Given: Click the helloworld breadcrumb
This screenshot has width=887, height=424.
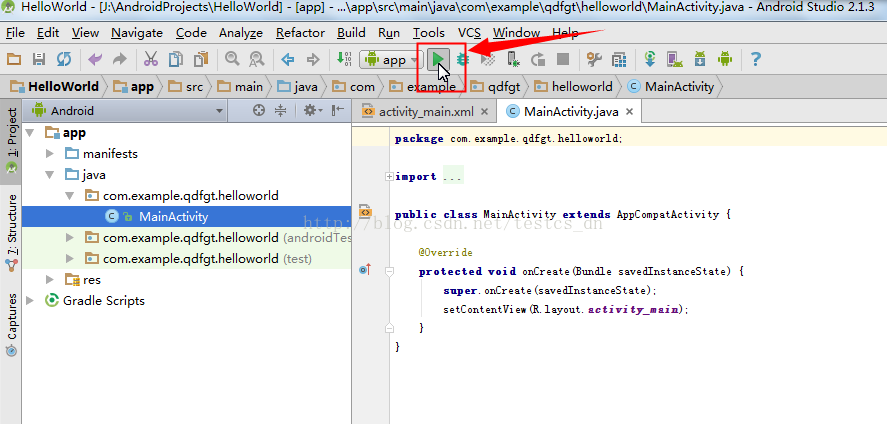Looking at the screenshot, I should [x=574, y=86].
